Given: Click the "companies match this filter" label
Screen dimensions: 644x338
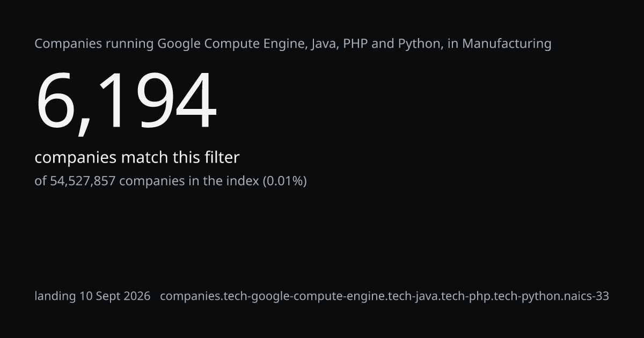Looking at the screenshot, I should (x=137, y=158).
